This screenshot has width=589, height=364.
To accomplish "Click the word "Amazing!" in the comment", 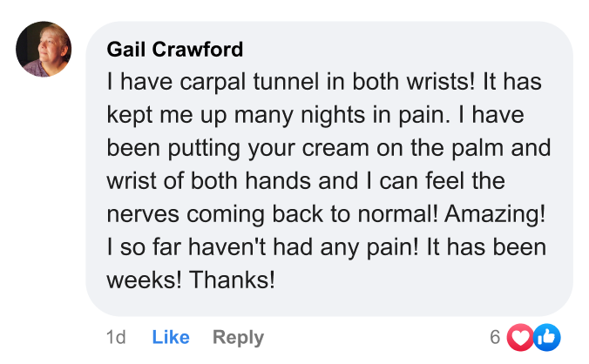I will click(495, 214).
